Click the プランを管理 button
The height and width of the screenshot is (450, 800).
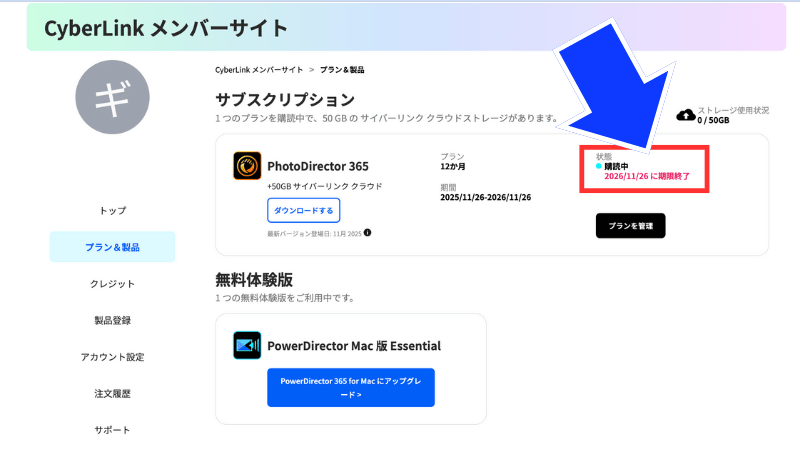(x=631, y=226)
